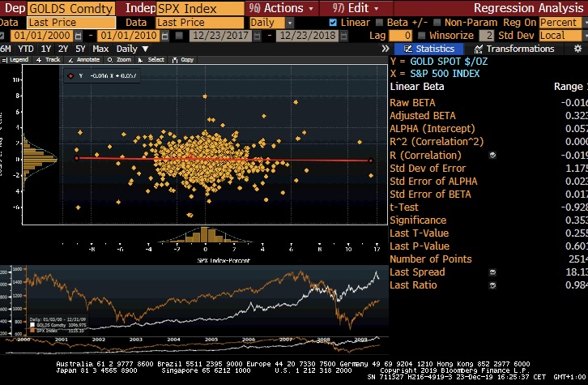Image resolution: width=588 pixels, height=385 pixels.
Task: Enable second date range checkbox
Action: click(179, 36)
